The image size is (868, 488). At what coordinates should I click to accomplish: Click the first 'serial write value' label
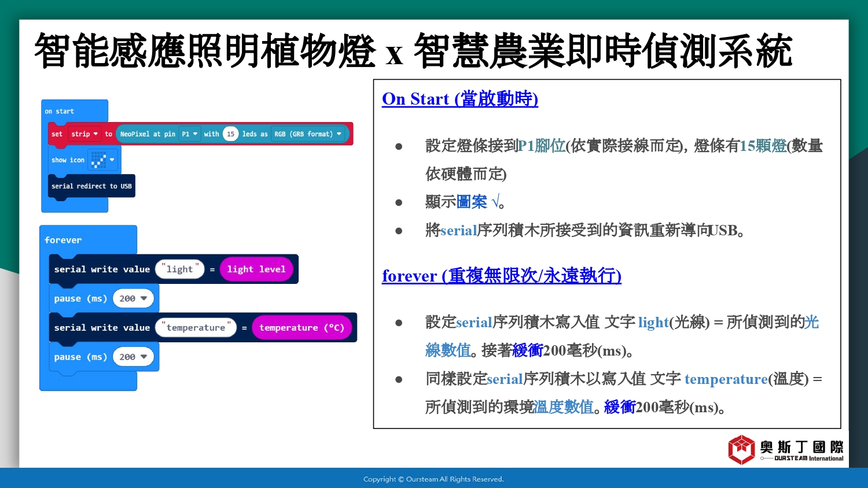click(102, 269)
